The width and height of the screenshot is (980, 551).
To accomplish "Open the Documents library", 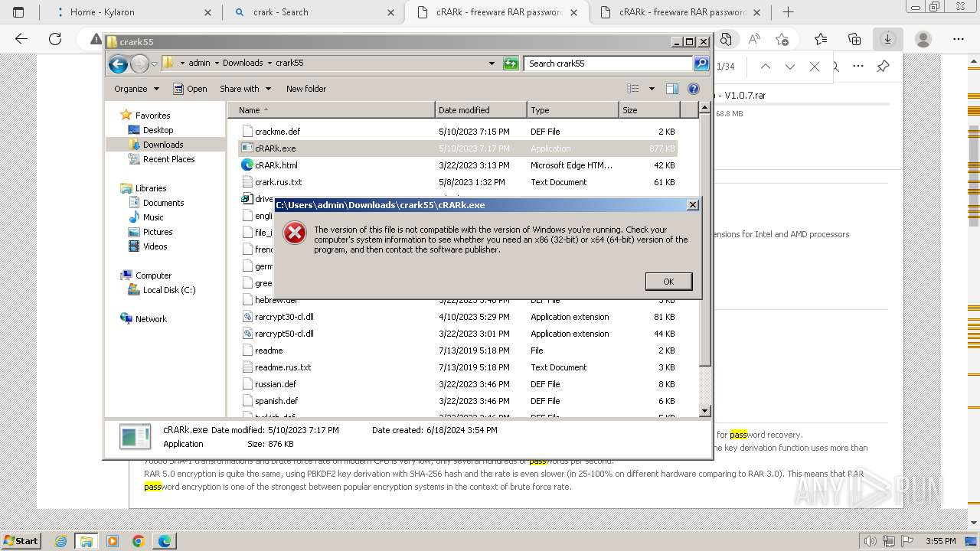I will click(163, 203).
